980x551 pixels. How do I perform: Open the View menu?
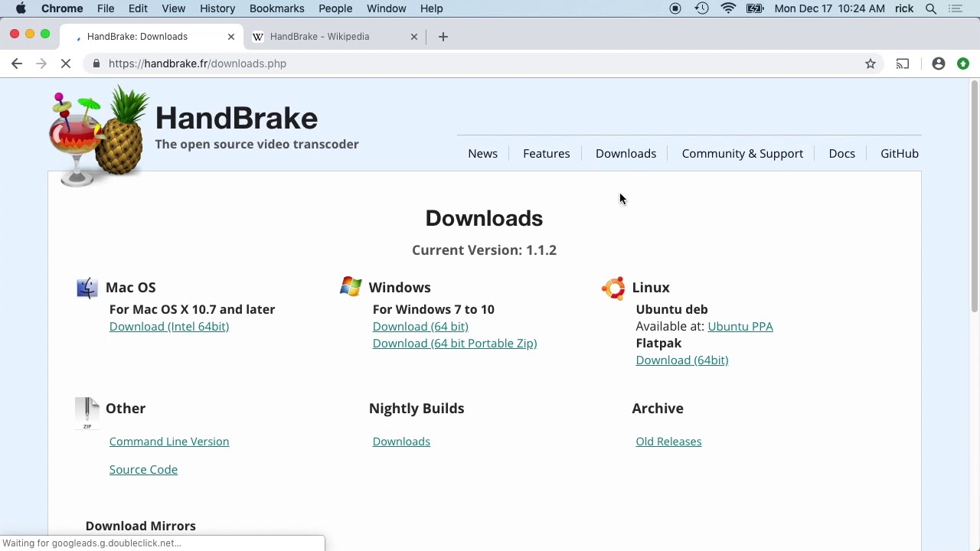174,8
